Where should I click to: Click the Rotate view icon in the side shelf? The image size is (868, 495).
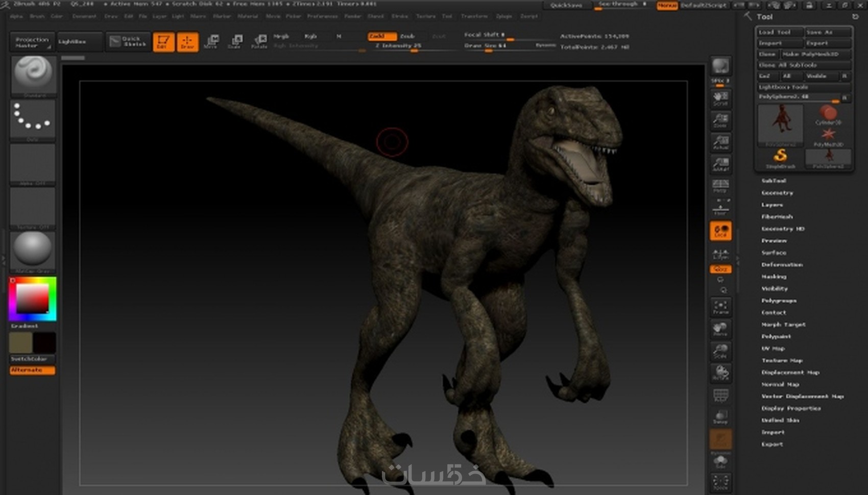click(720, 373)
